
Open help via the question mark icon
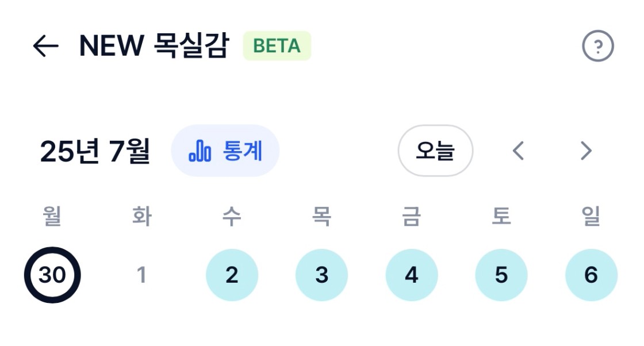[x=597, y=46]
